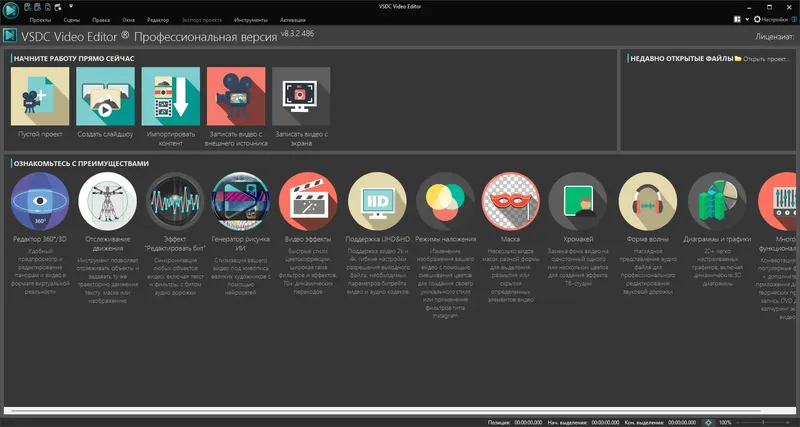This screenshot has height=427, width=800.
Task: Click the Кон. выделения timecode value
Action: pyautogui.click(x=682, y=422)
